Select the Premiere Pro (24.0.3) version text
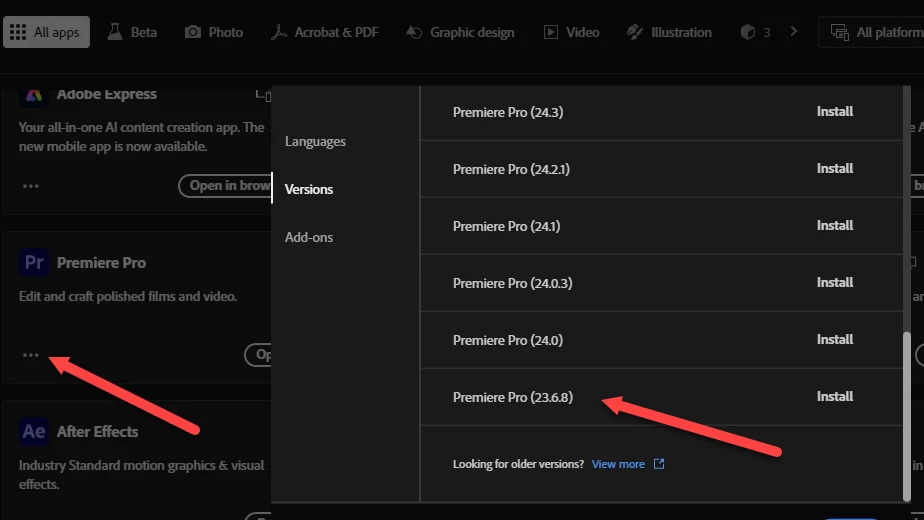Screen dimensions: 924x520 pos(512,283)
